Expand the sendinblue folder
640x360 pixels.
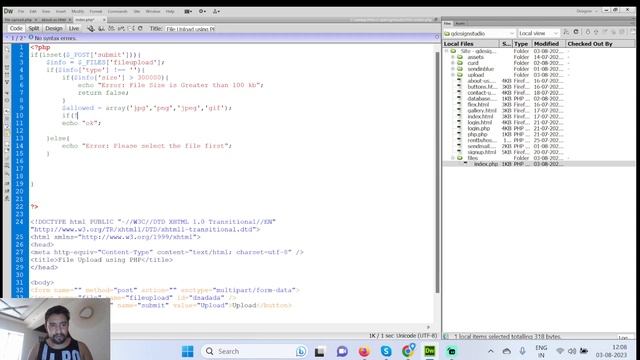click(453, 69)
